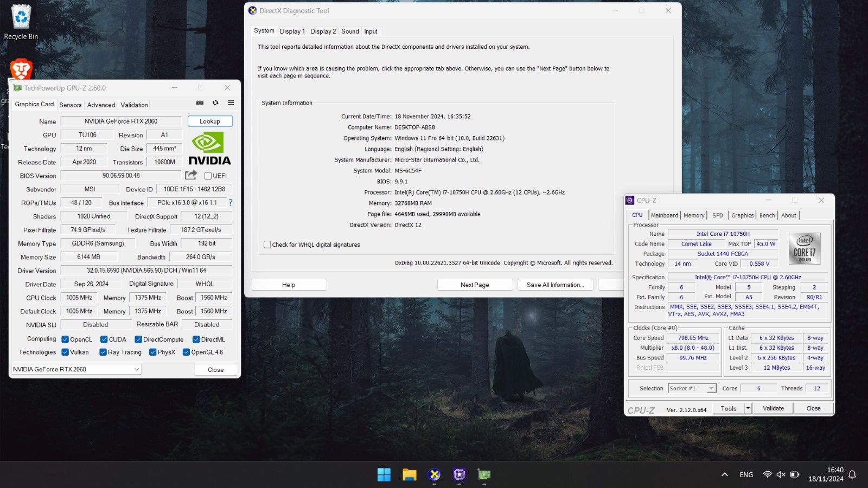Open the NVIDIA GeForce RTX 2060 GPU dropdown
This screenshot has width=868, height=488.
point(76,369)
